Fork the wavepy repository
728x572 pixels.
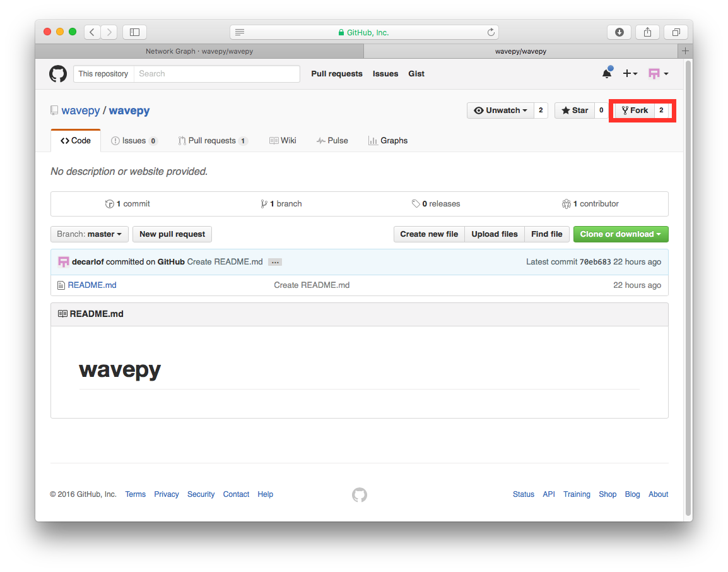[x=635, y=110]
